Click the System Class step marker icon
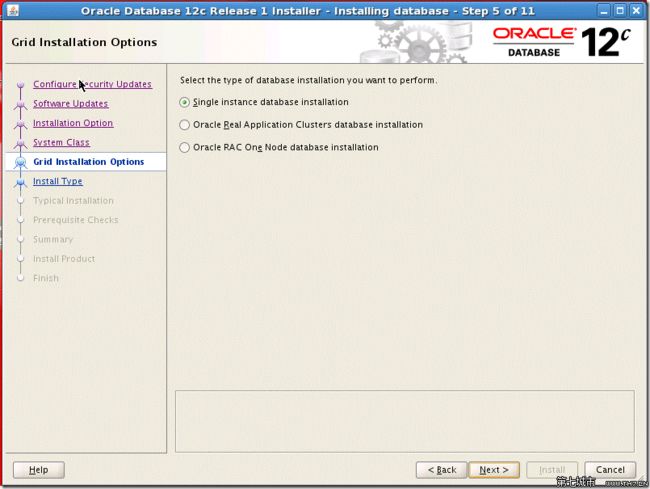The height and width of the screenshot is (489, 650). pyautogui.click(x=20, y=143)
